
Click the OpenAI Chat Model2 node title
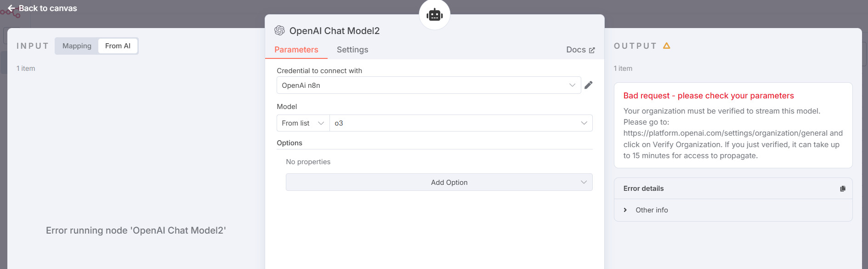pos(335,31)
